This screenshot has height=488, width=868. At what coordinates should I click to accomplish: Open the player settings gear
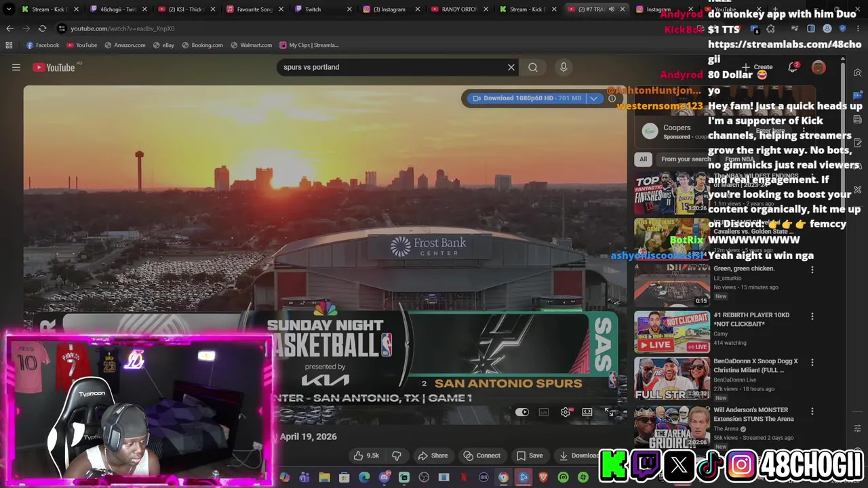566,412
